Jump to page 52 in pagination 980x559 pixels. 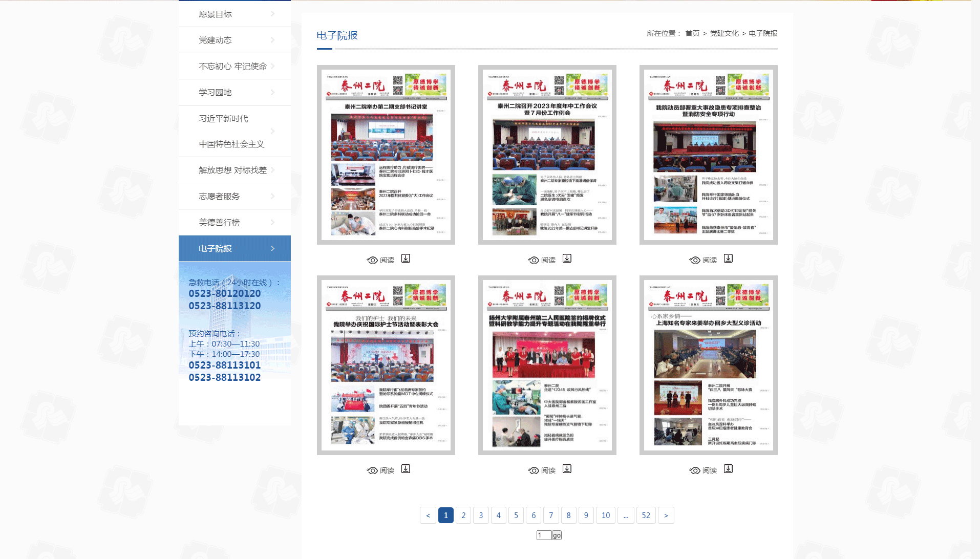pos(646,515)
